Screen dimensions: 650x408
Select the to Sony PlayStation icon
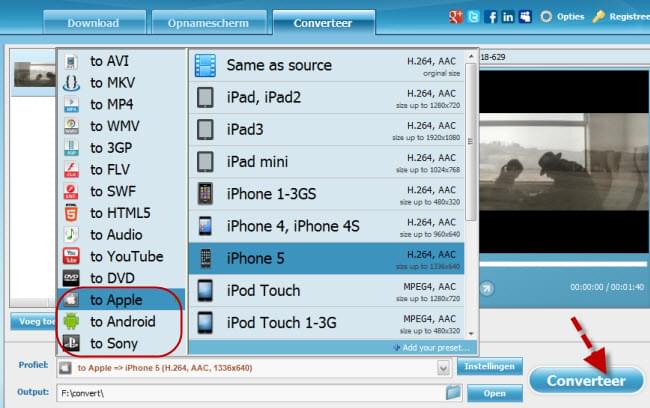[71, 343]
